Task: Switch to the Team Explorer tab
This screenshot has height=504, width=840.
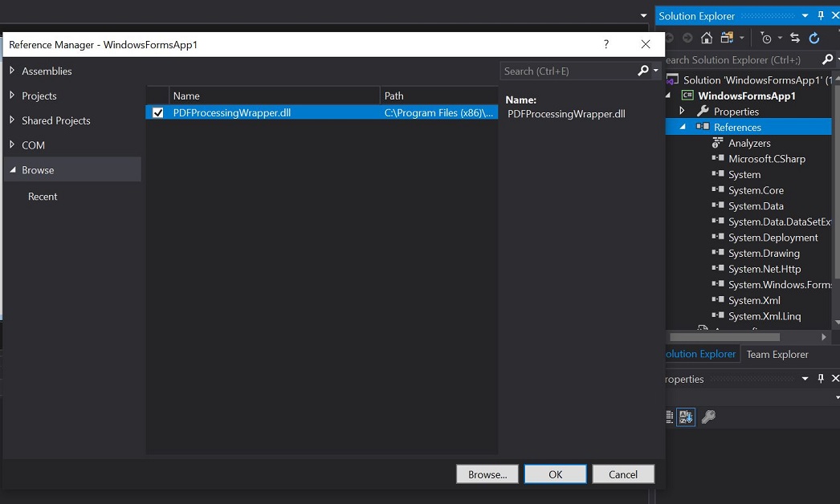Action: (x=777, y=354)
